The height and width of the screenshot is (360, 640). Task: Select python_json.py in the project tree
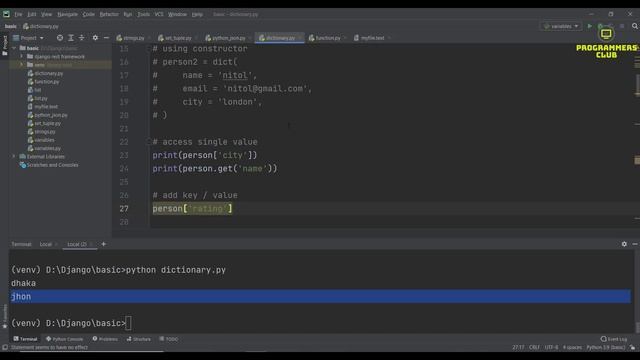pyautogui.click(x=47, y=115)
